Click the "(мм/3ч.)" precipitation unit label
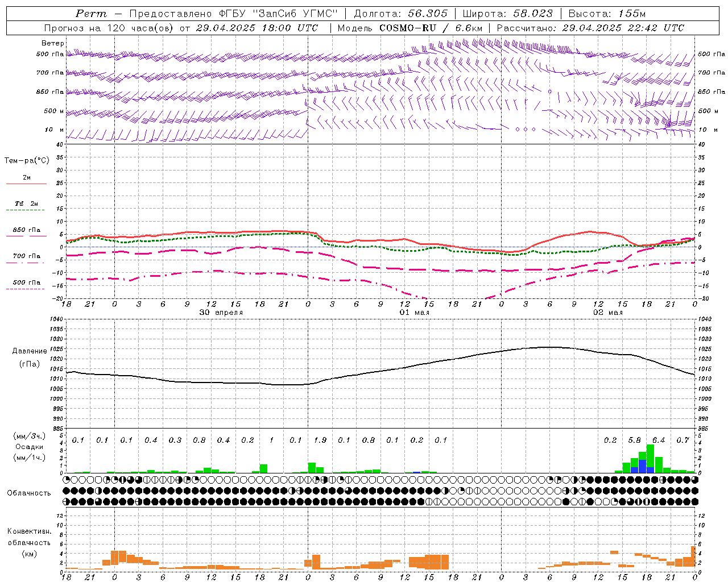 (x=28, y=436)
